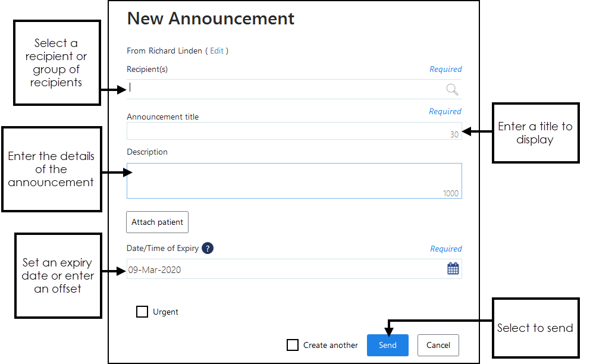
Task: Click the expiry date field showing 09-Mar-2020
Action: coord(285,269)
